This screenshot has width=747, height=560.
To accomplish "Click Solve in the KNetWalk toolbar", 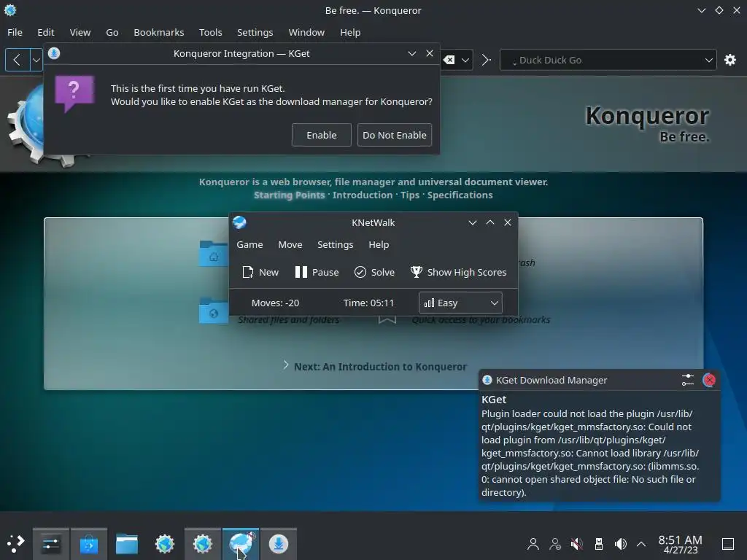I will 374,273.
